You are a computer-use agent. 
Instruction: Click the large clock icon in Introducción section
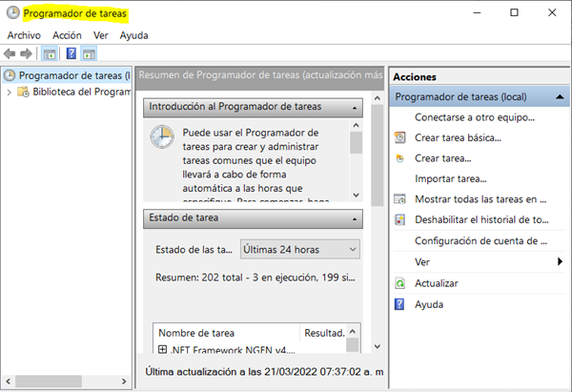pos(162,137)
